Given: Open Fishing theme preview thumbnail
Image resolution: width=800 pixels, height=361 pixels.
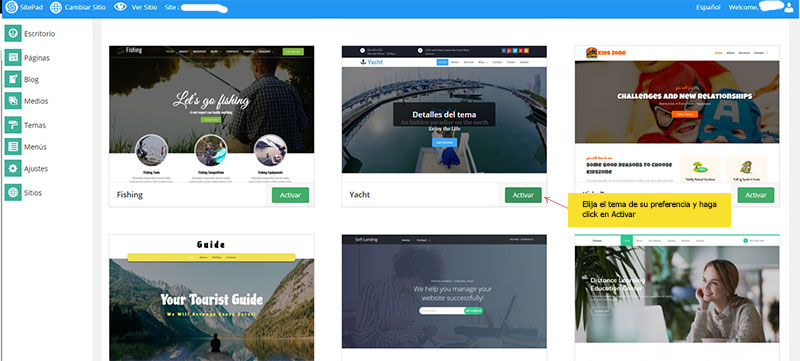Looking at the screenshot, I should 212,114.
